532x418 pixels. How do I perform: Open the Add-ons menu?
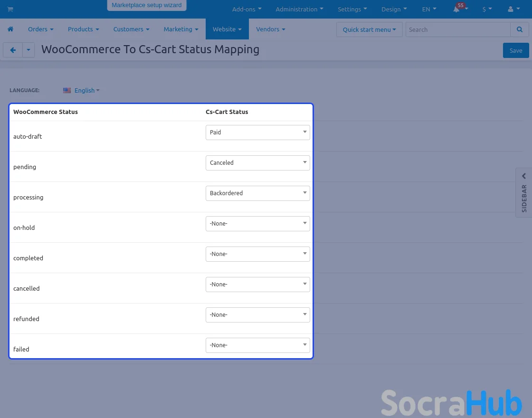tap(246, 9)
